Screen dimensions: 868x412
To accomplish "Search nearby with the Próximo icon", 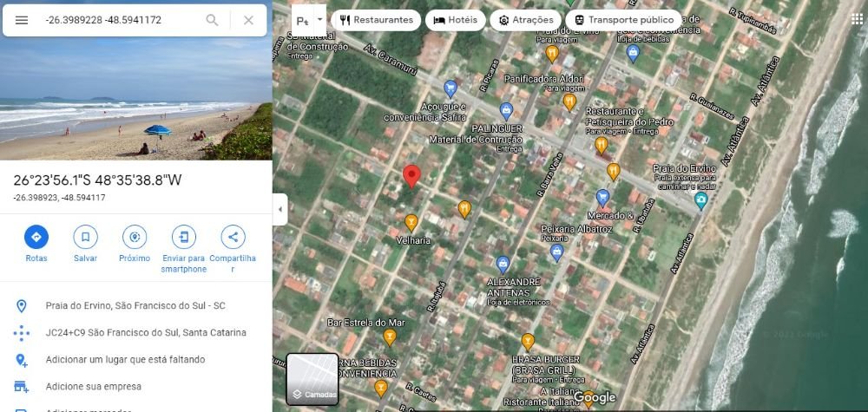I will coord(135,237).
